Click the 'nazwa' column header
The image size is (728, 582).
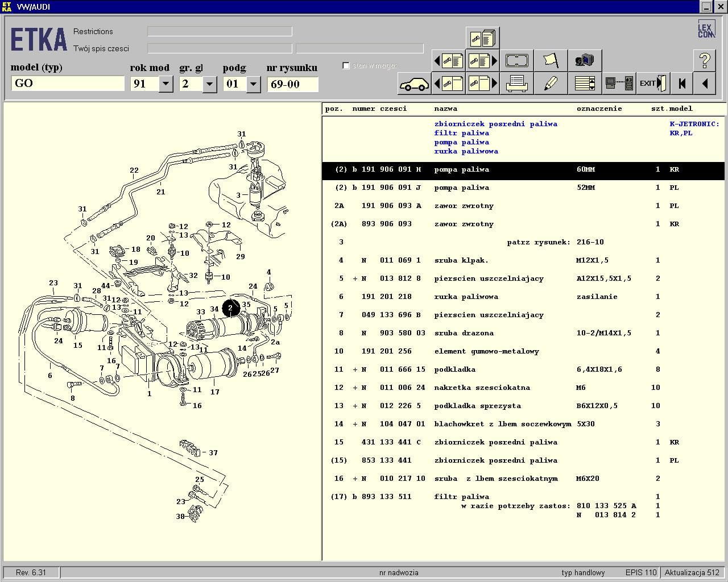point(445,109)
